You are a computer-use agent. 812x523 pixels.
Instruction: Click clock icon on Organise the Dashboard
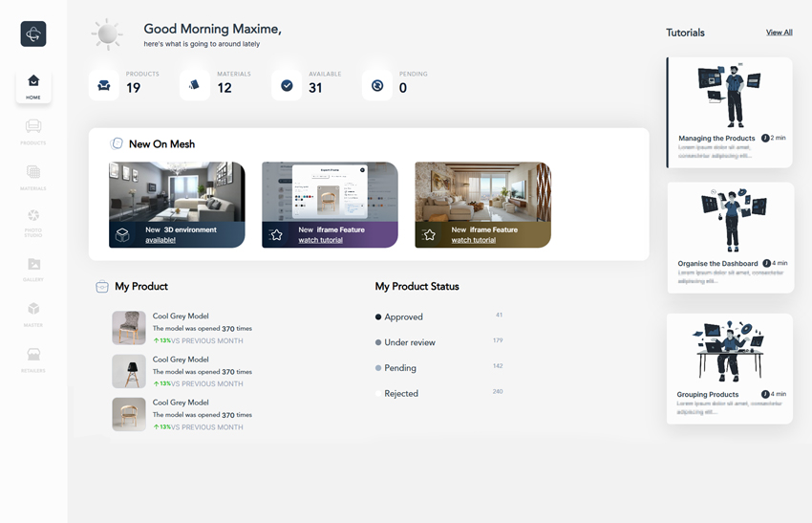click(767, 263)
